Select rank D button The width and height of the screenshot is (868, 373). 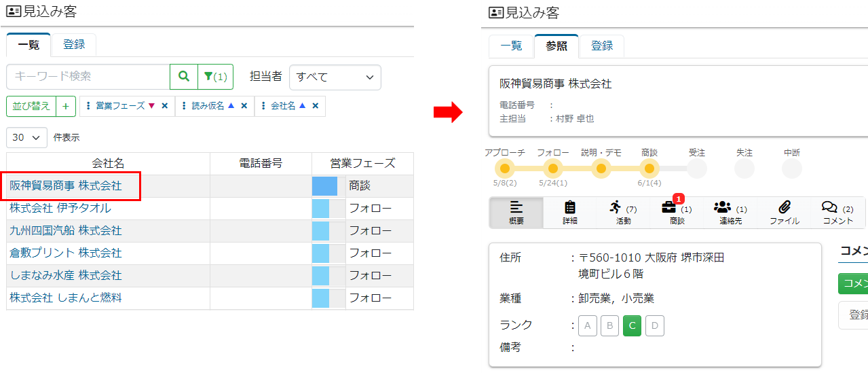tap(654, 326)
